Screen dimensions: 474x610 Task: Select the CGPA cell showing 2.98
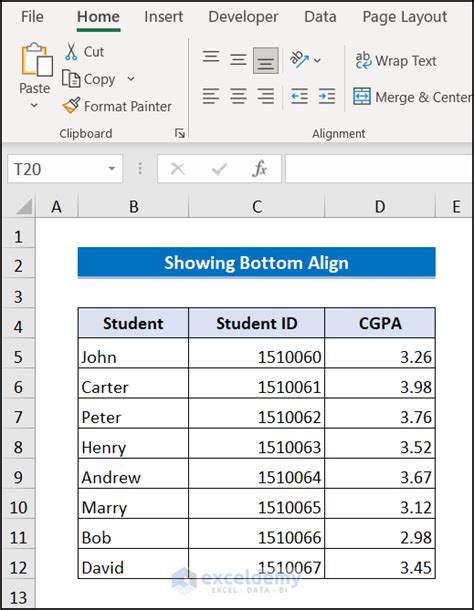point(380,534)
